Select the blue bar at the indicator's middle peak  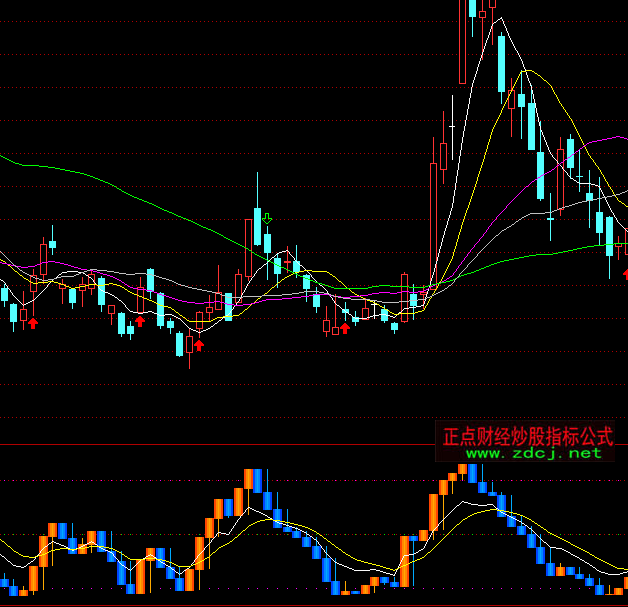click(257, 481)
